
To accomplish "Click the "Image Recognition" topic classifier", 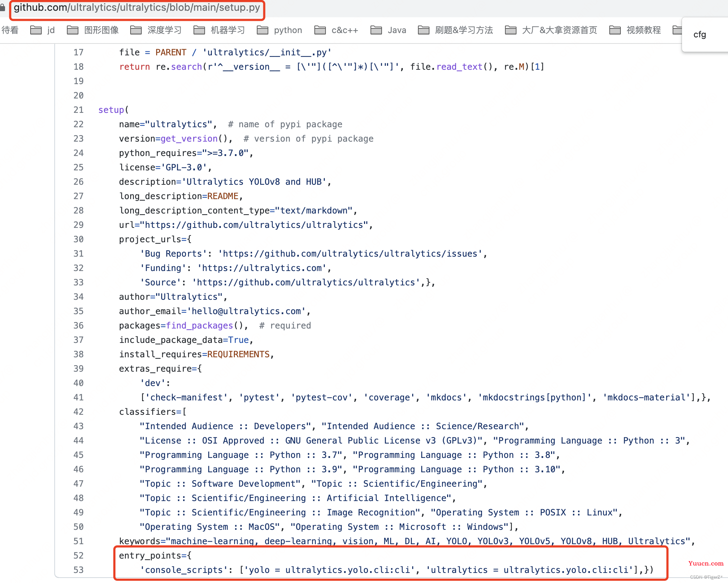I will click(280, 513).
